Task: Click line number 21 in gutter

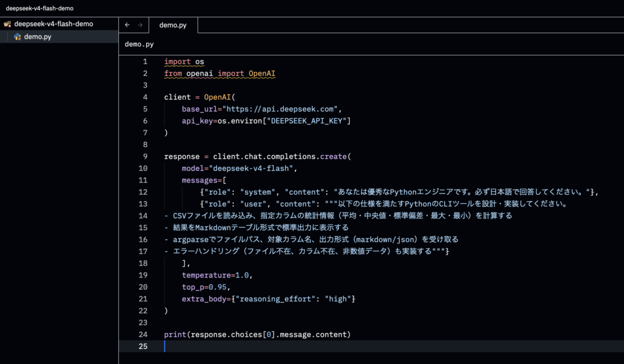Action: [x=143, y=299]
